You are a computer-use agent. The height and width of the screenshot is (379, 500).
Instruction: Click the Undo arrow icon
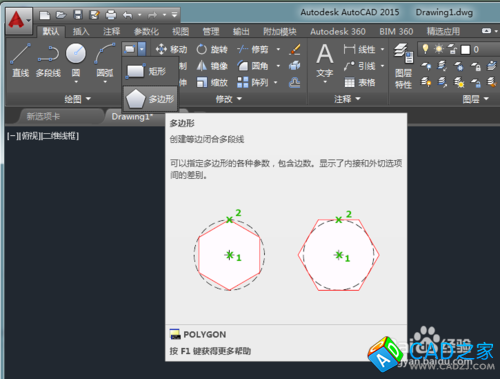127,15
